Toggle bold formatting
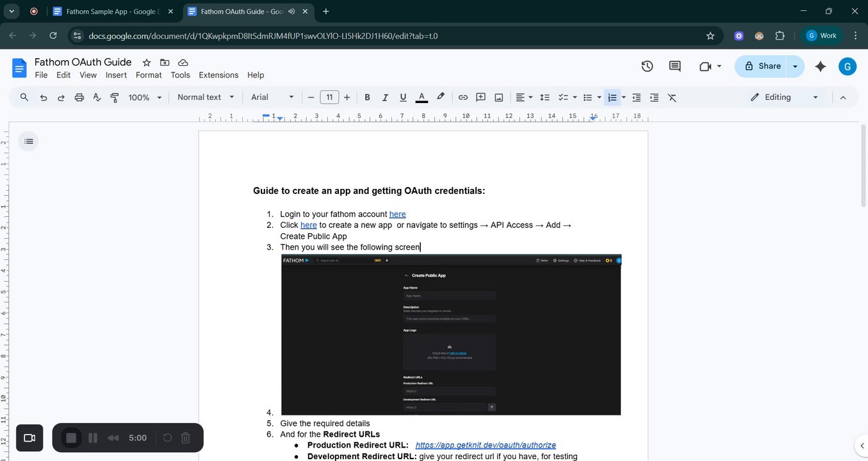The image size is (868, 461). coord(367,97)
